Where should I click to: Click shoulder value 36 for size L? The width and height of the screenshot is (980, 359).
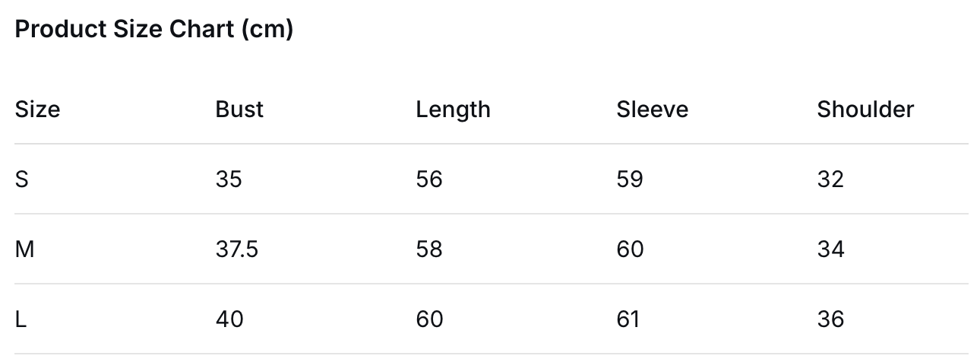(x=830, y=319)
